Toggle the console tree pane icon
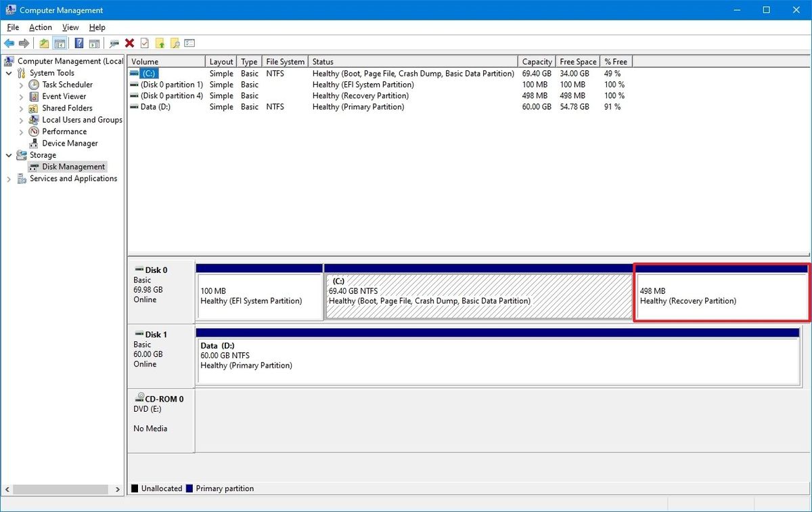The image size is (812, 512). pyautogui.click(x=60, y=43)
